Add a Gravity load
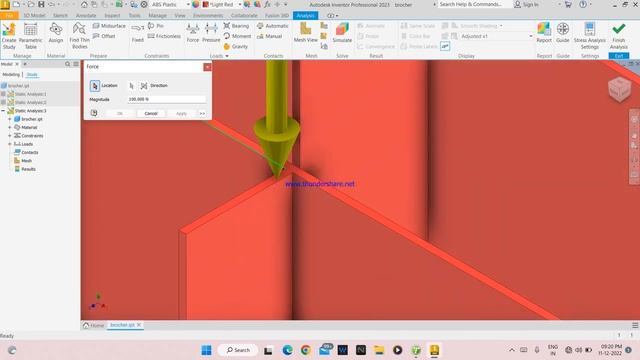Screen dimensions: 640x360 [x=236, y=46]
